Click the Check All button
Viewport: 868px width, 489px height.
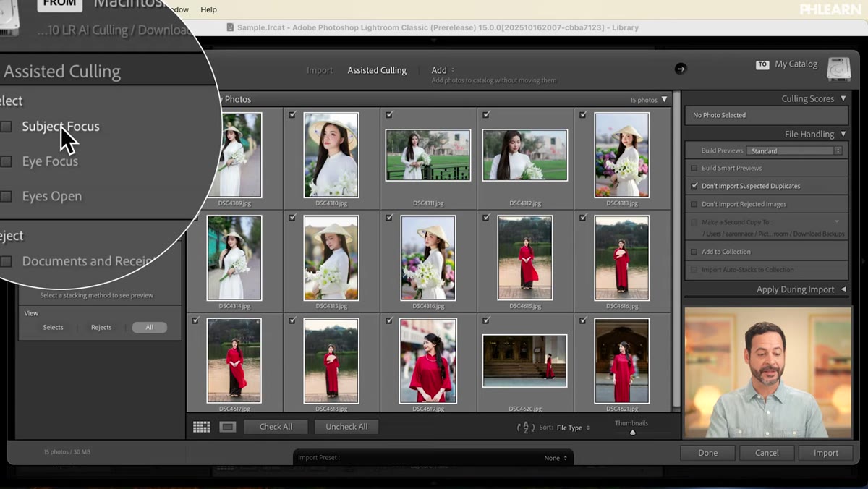click(276, 427)
